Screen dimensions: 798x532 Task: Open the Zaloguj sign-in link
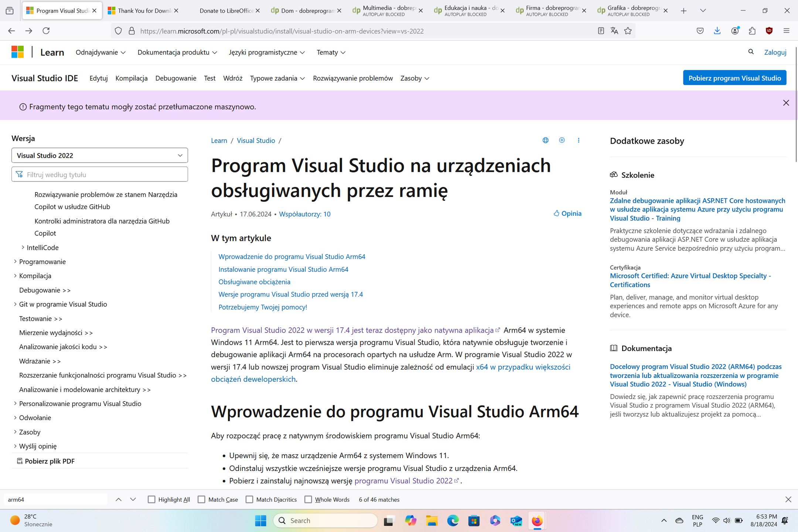point(775,52)
